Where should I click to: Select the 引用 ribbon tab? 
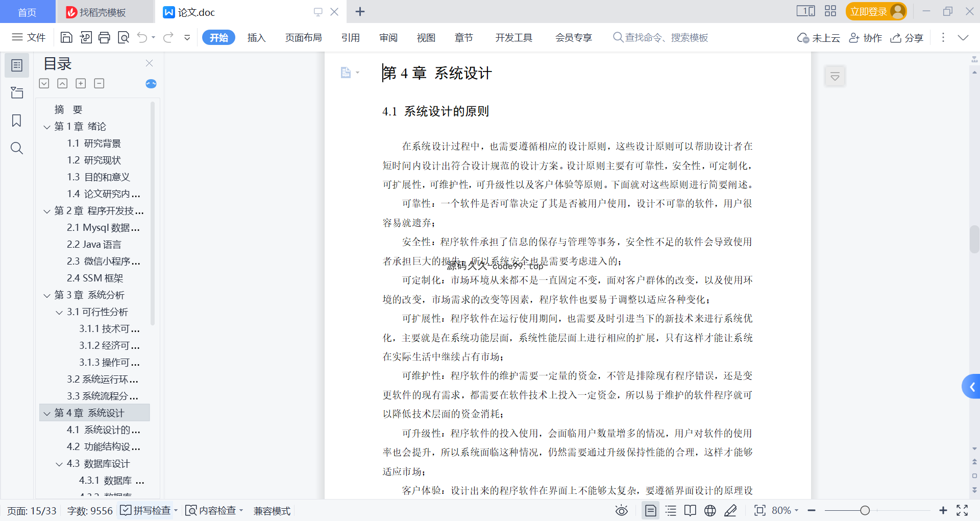click(x=351, y=37)
